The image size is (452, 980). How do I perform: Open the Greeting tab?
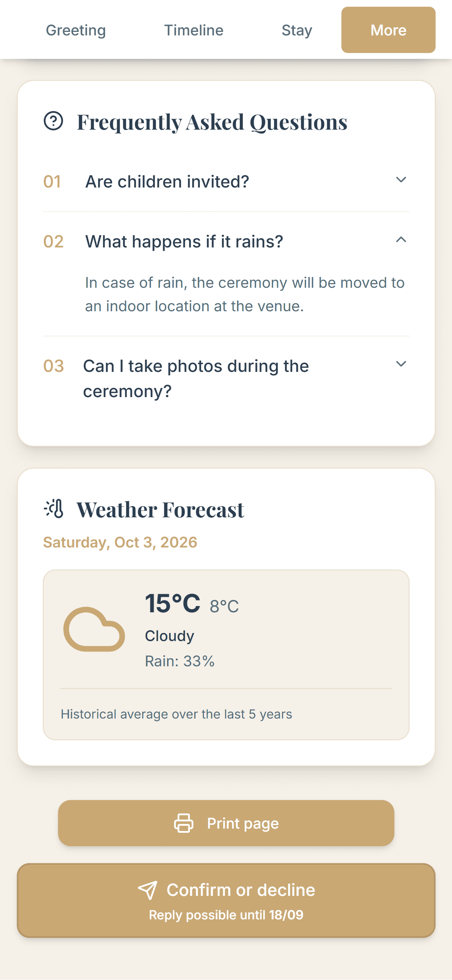tap(76, 30)
